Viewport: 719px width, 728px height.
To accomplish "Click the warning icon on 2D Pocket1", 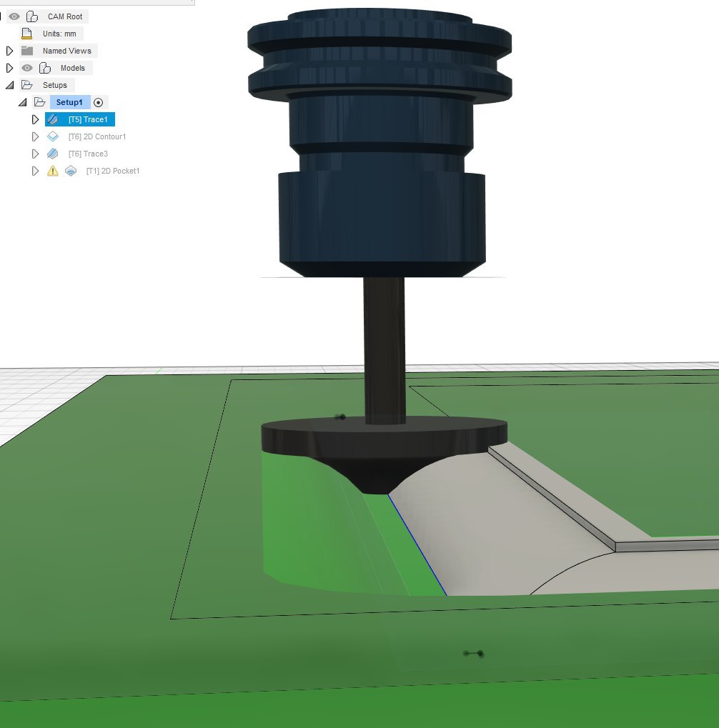I will pyautogui.click(x=53, y=171).
